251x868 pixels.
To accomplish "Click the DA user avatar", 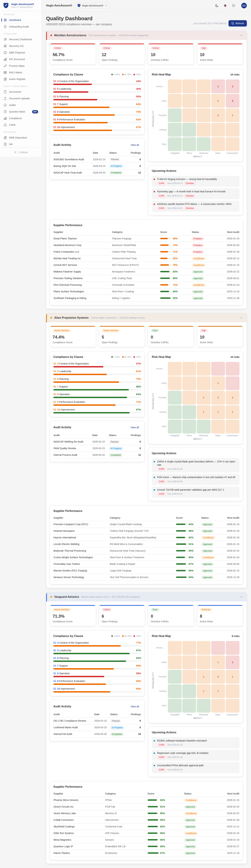I will coord(244,6).
